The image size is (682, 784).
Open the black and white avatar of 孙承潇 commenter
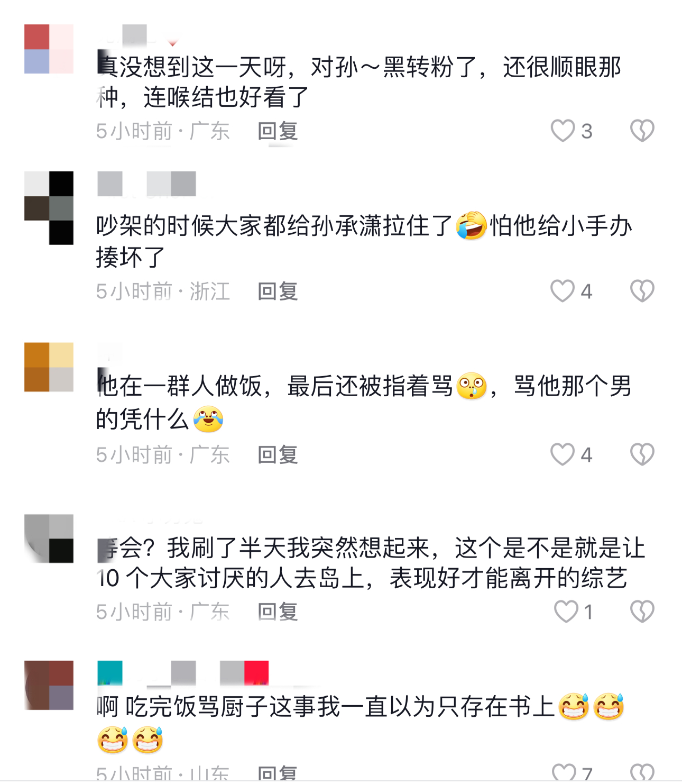(x=49, y=208)
